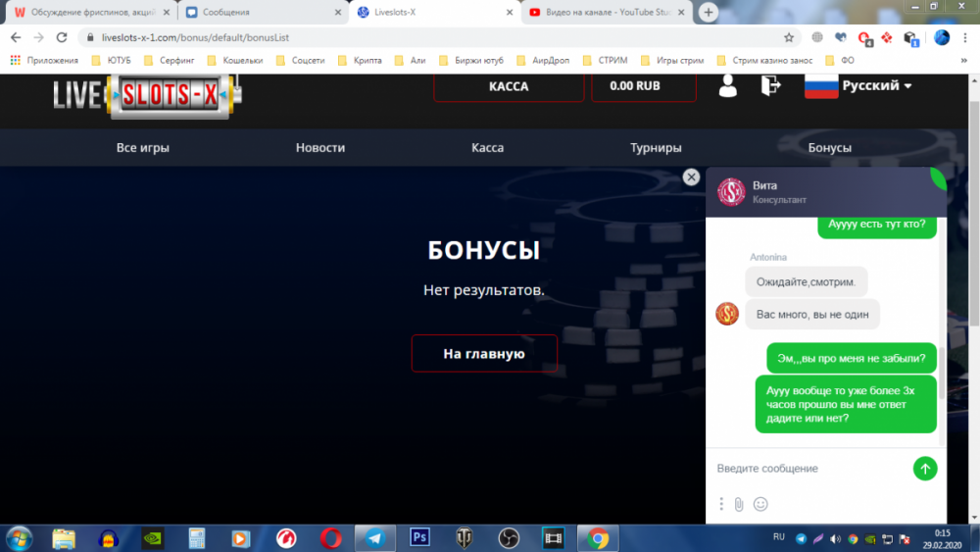Open Турниры in the site menu
This screenshot has width=980, height=552.
656,148
